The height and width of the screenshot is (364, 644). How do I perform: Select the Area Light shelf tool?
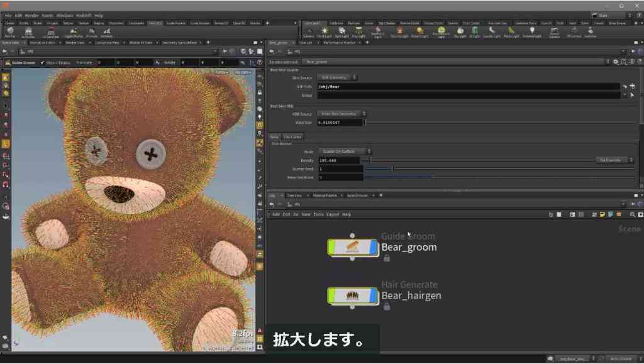(x=358, y=32)
